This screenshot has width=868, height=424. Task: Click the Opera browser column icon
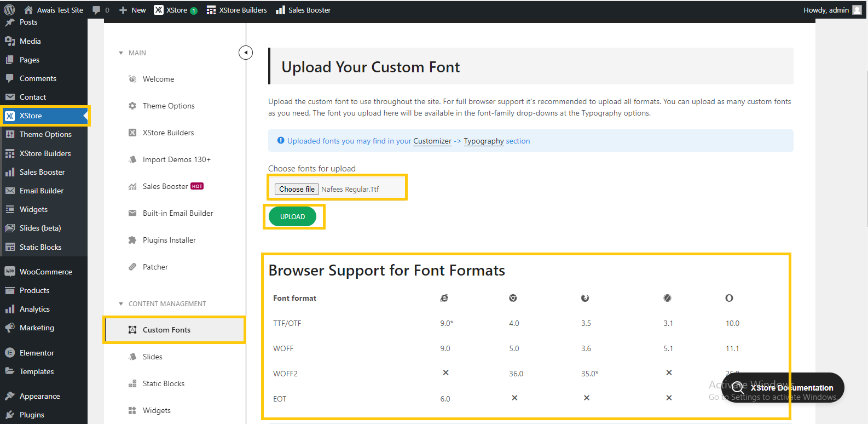pyautogui.click(x=729, y=298)
